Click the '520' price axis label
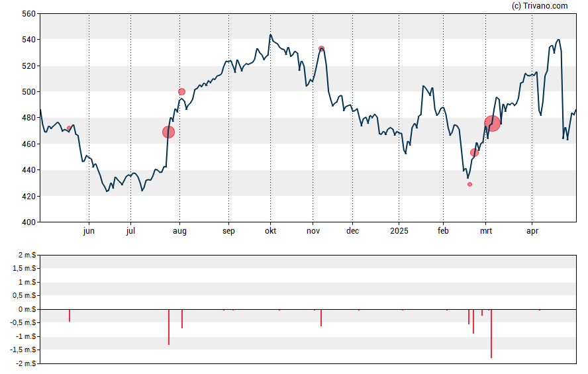 point(29,66)
